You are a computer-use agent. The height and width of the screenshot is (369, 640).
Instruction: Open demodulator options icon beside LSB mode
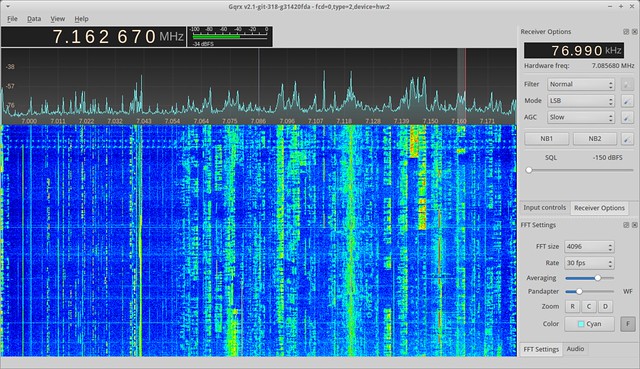click(627, 101)
